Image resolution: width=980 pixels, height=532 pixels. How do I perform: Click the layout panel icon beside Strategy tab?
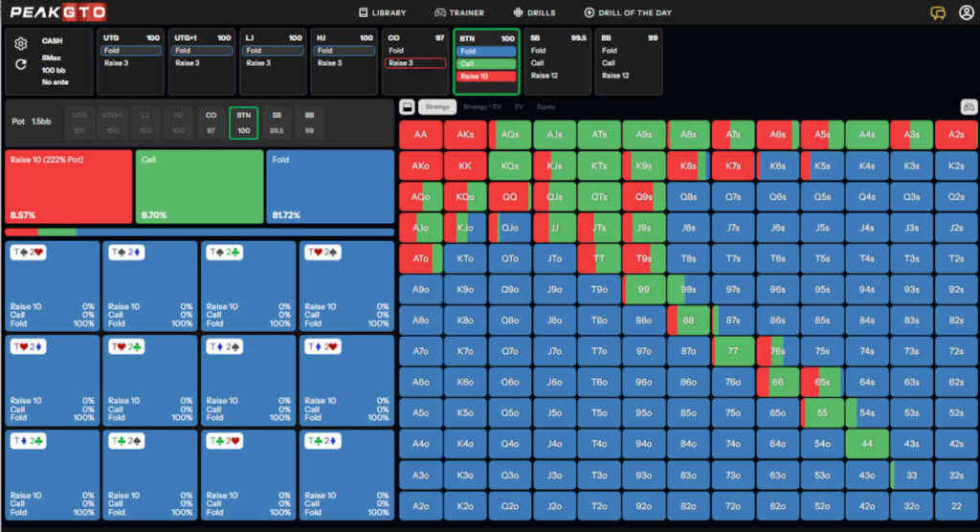tap(407, 107)
